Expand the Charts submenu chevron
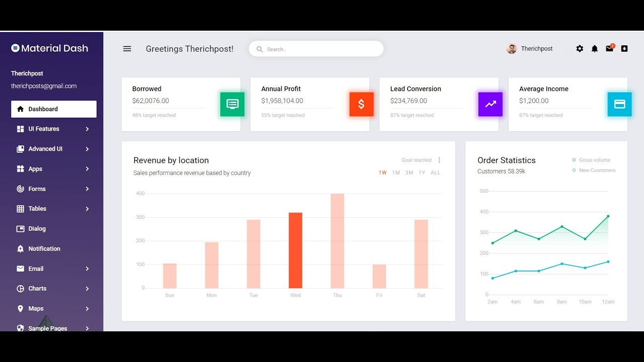 tap(87, 289)
